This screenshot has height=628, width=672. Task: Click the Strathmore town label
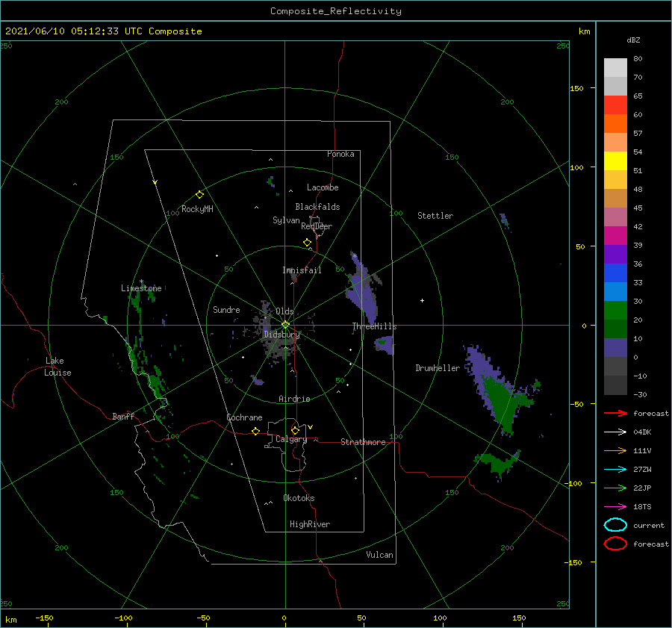(363, 442)
